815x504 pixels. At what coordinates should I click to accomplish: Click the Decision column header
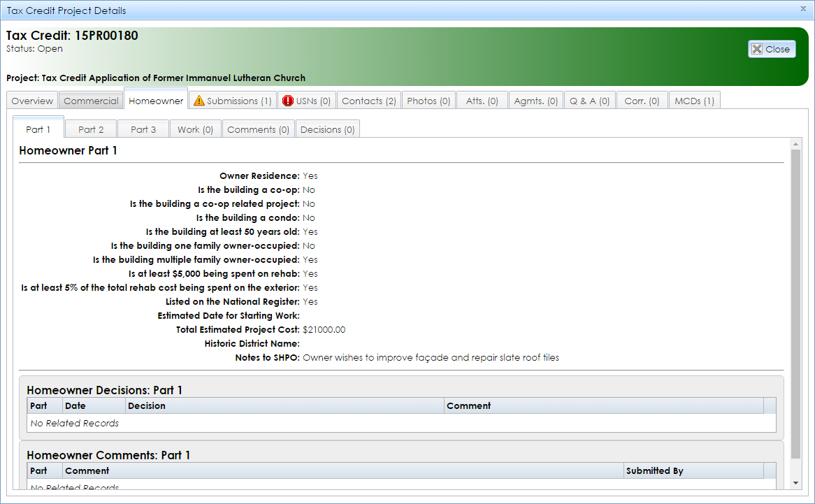pos(284,406)
